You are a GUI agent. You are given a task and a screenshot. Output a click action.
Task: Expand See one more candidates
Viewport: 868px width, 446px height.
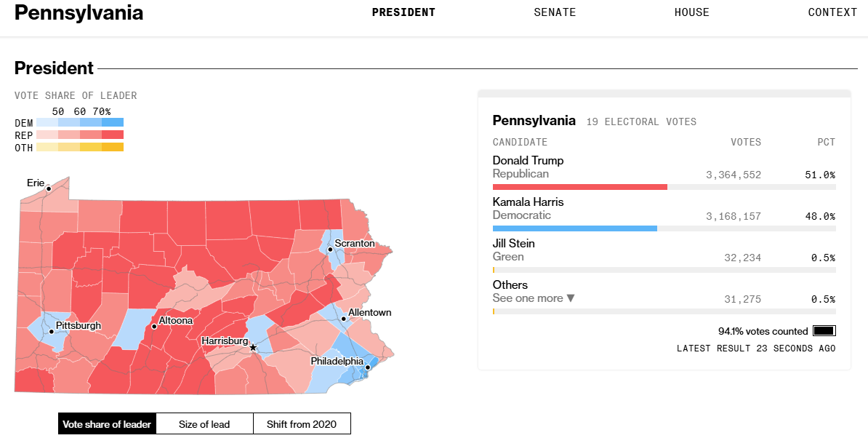pos(534,298)
